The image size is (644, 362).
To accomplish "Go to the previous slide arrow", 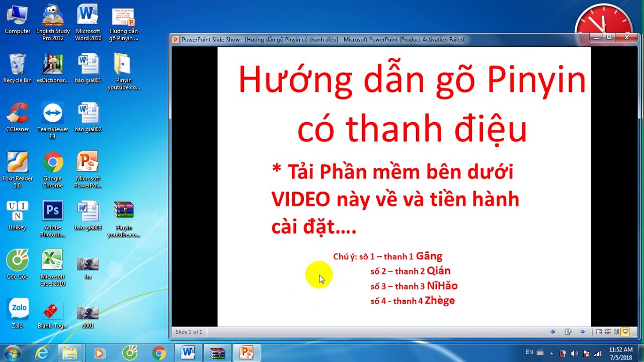I will pyautogui.click(x=553, y=332).
